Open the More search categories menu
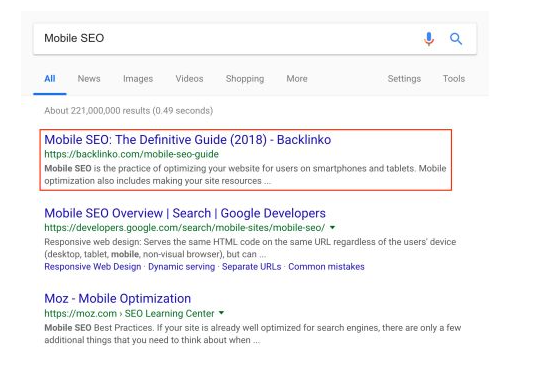543x380 pixels. [297, 79]
